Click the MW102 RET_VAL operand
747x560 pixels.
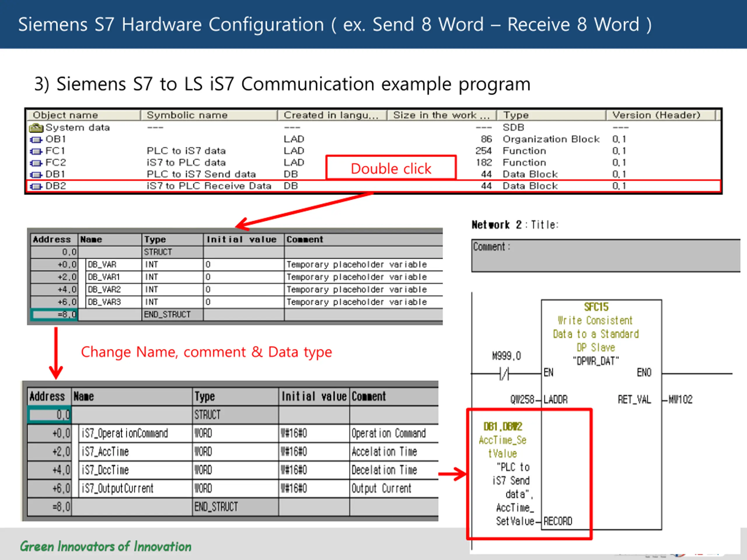(680, 400)
